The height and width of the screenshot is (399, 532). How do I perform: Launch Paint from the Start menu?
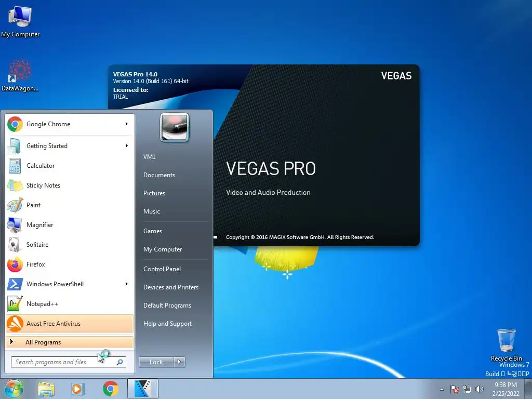tap(70, 205)
